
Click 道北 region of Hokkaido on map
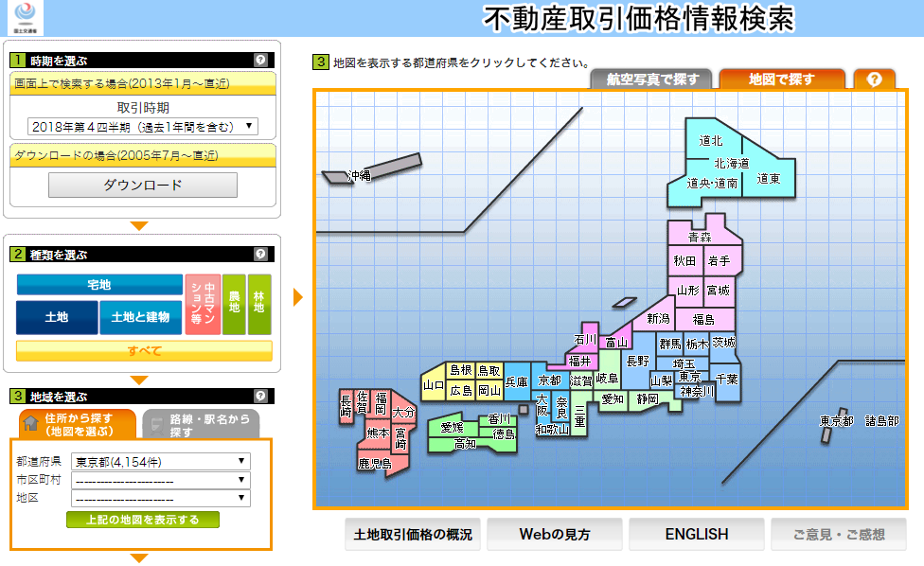coord(710,141)
